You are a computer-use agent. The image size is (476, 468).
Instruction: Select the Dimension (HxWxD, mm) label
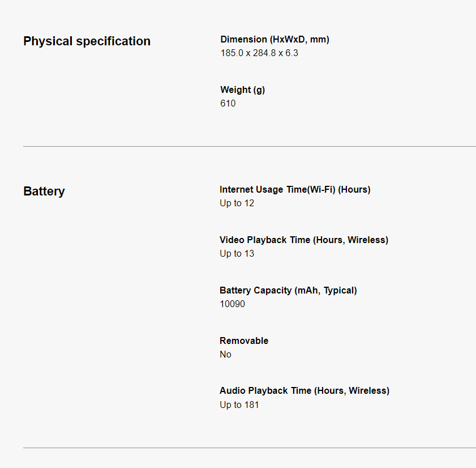pos(275,40)
